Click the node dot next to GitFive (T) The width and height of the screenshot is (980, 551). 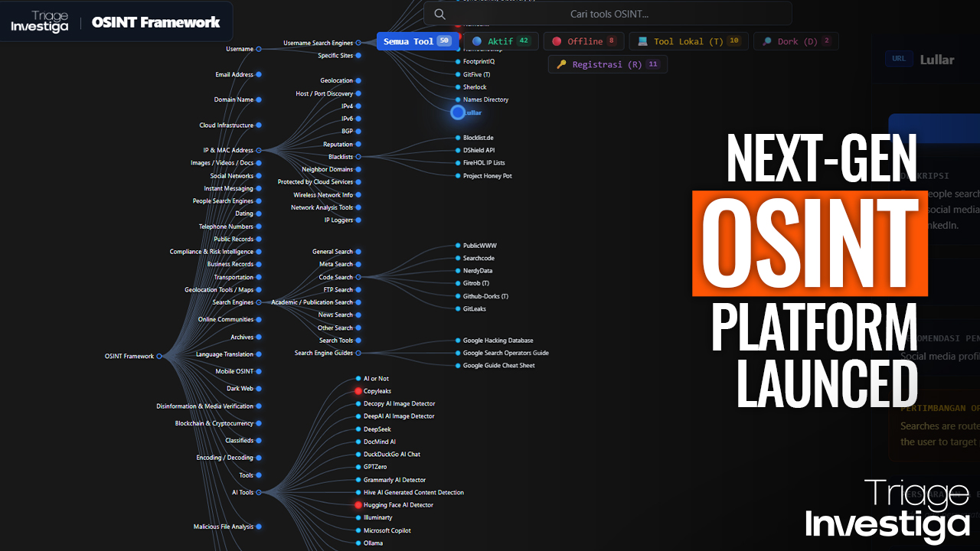[458, 74]
